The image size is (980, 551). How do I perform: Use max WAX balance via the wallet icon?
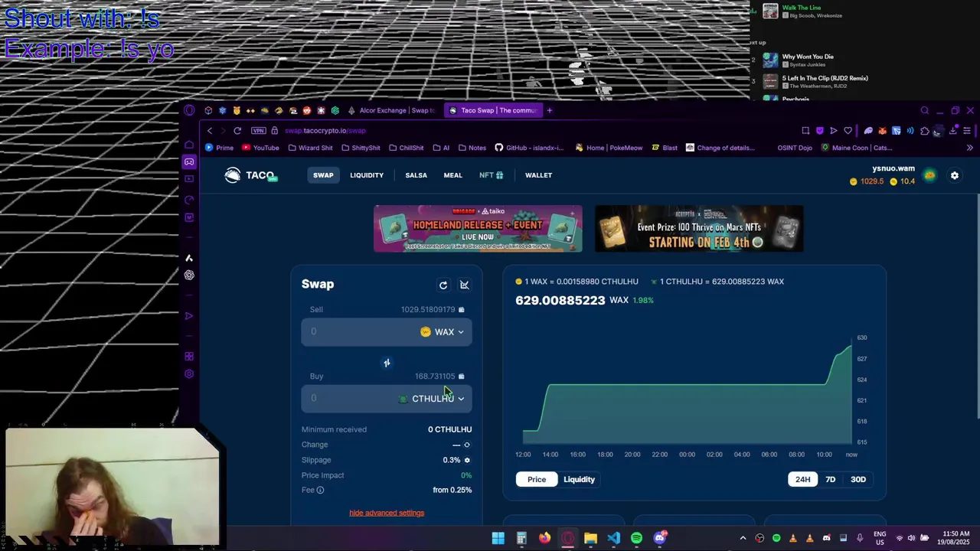pyautogui.click(x=461, y=309)
